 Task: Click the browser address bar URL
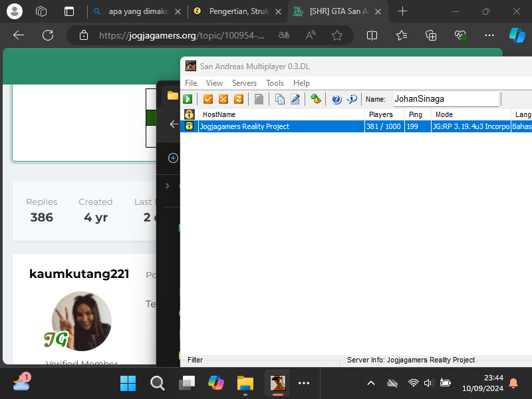pyautogui.click(x=182, y=35)
